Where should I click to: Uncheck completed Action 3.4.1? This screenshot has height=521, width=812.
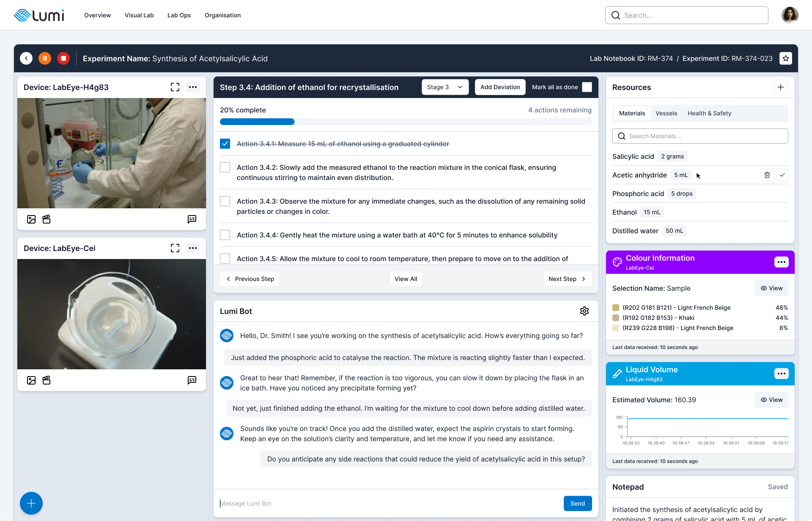click(225, 144)
